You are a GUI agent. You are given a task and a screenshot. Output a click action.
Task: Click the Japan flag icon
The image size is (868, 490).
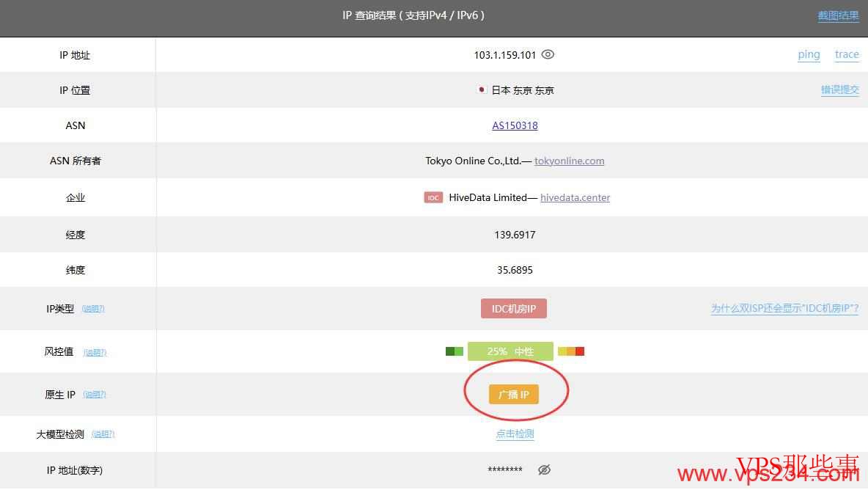point(481,89)
